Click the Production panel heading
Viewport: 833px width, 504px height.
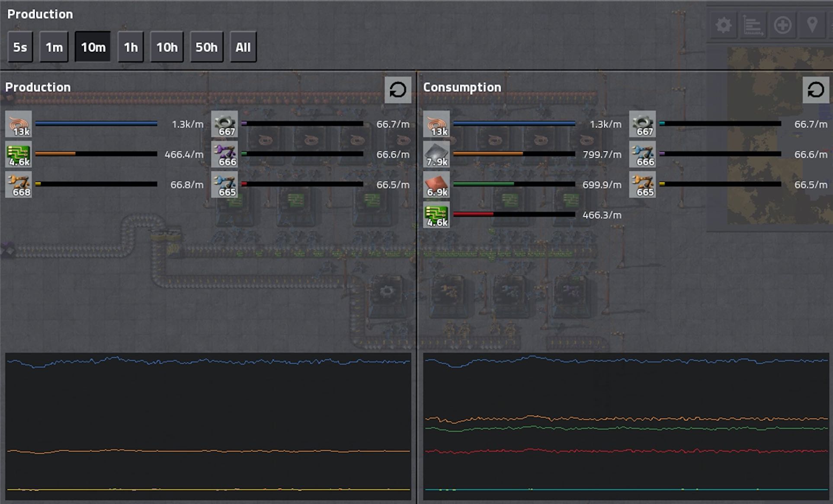click(x=38, y=87)
